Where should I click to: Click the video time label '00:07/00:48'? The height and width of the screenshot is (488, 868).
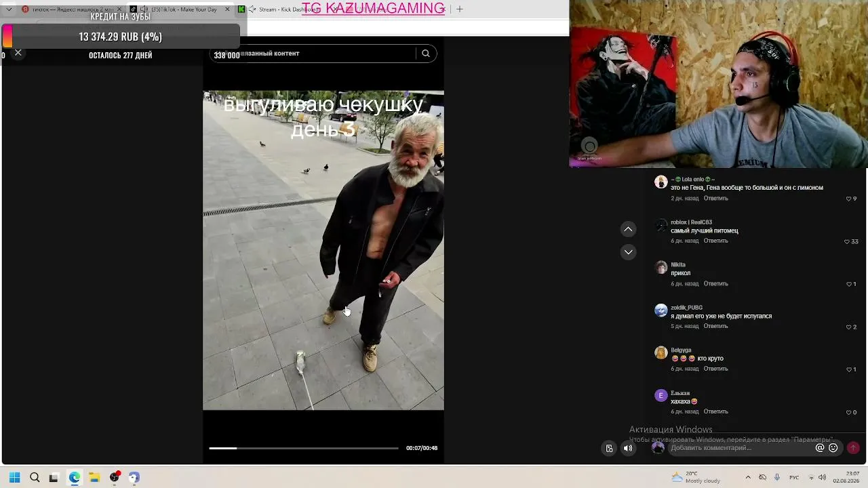[422, 448]
